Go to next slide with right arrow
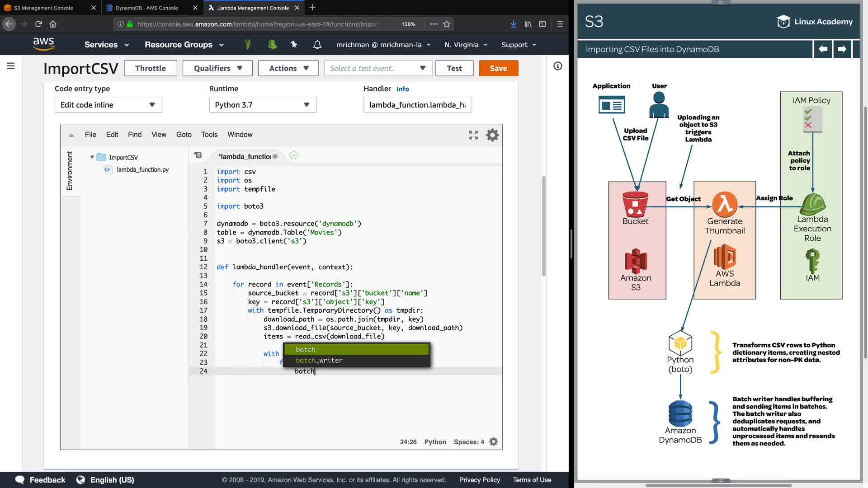868x488 pixels. click(841, 49)
